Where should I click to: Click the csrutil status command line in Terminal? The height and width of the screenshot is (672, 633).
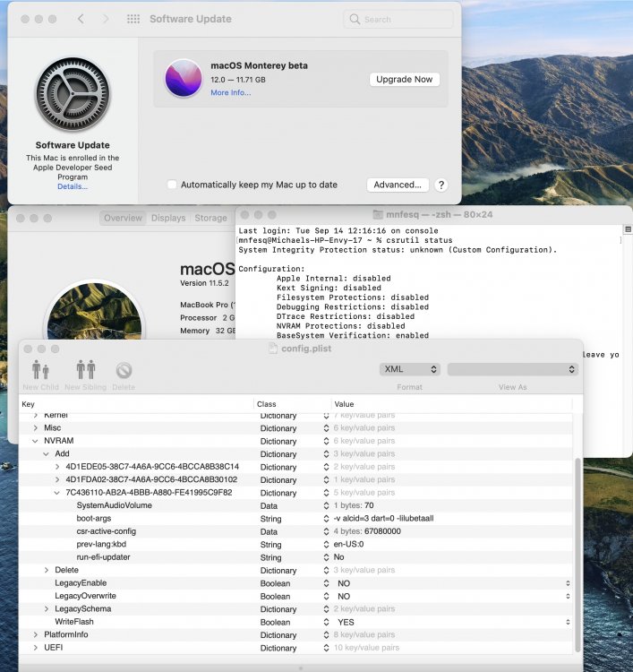(x=346, y=240)
